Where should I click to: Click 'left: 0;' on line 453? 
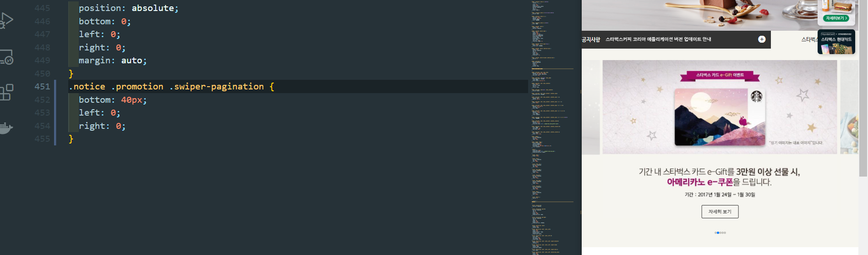[99, 112]
